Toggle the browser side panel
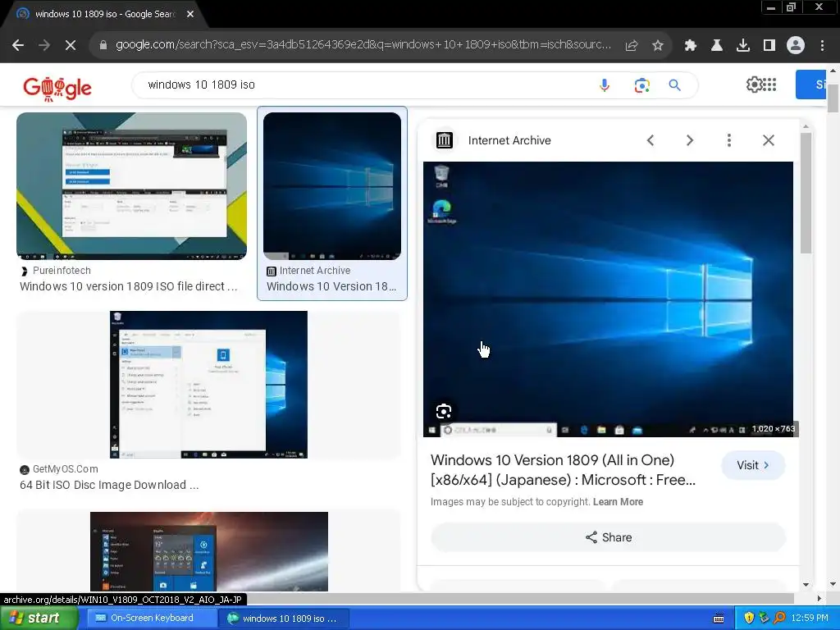 [x=769, y=46]
